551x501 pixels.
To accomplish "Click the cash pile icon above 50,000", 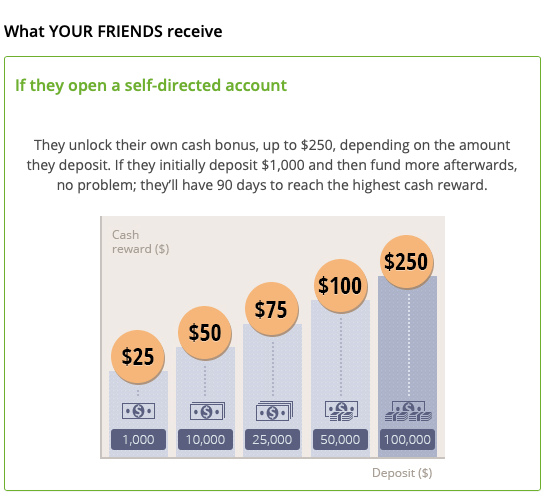I will [x=341, y=411].
